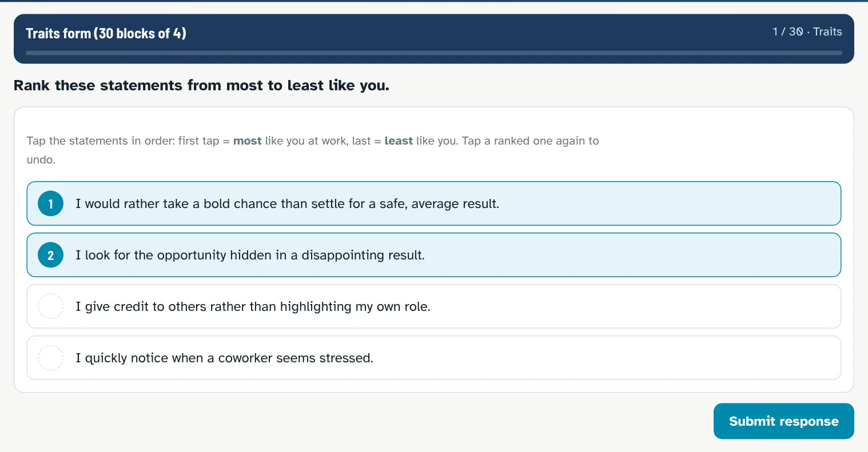Click the form progress bar in header
Screen dimensions: 868x452
[434, 53]
